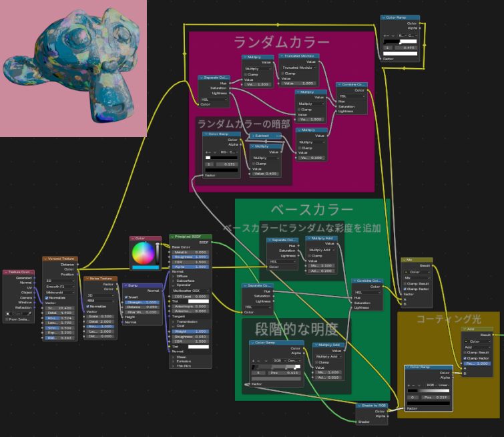The height and width of the screenshot is (437, 504).
Task: Select the コーティング光 frame label
Action: pyautogui.click(x=448, y=319)
